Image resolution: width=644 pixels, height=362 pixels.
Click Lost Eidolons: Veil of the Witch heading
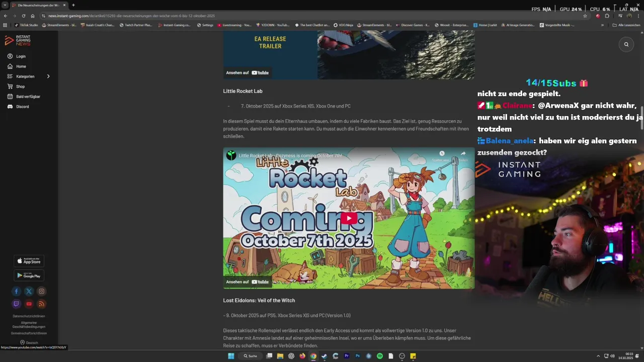point(259,300)
